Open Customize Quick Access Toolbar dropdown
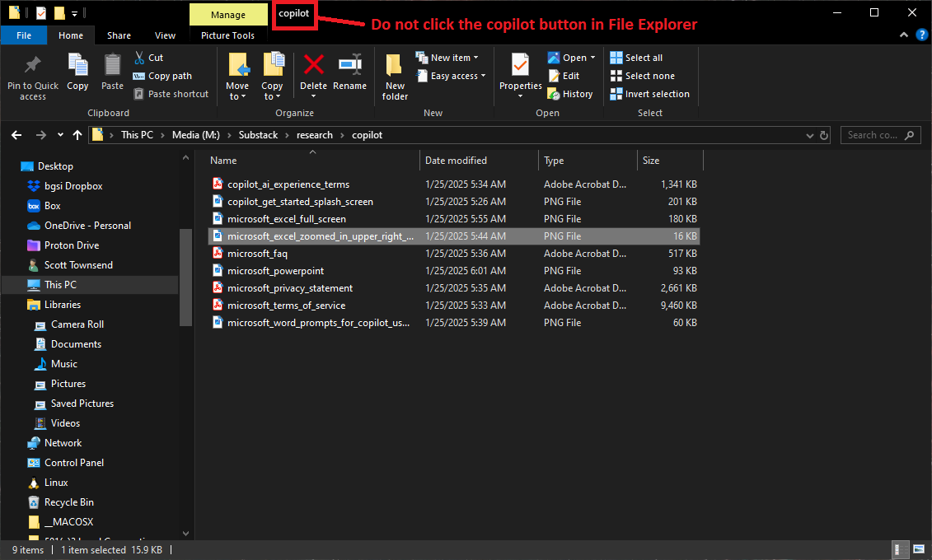932x560 pixels. [x=74, y=13]
